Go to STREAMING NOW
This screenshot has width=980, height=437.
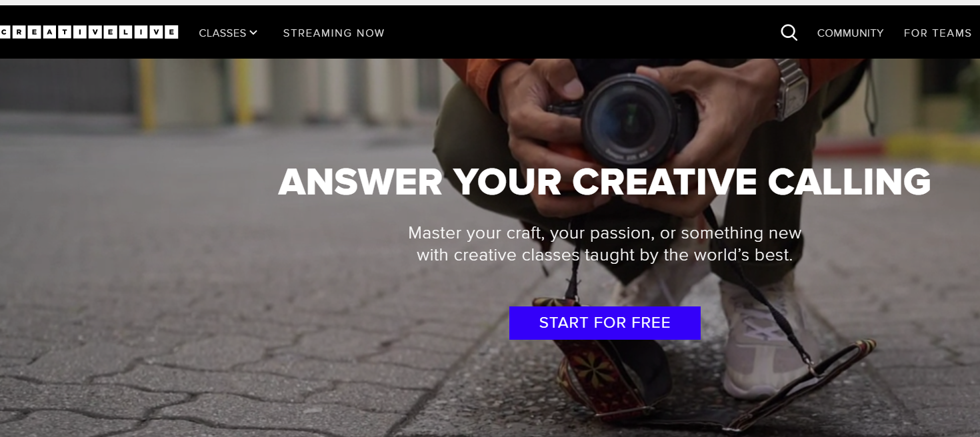click(x=333, y=33)
